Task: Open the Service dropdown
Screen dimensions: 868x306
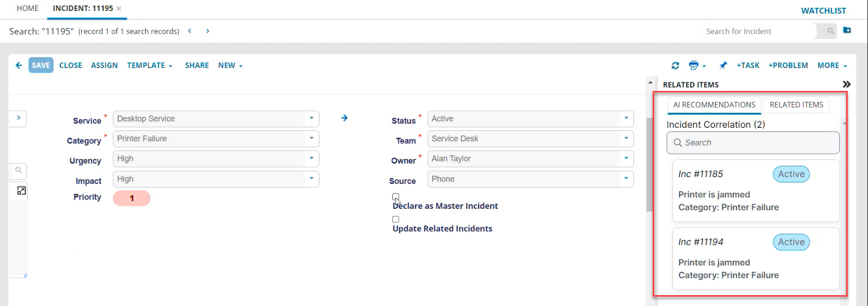Action: [312, 118]
